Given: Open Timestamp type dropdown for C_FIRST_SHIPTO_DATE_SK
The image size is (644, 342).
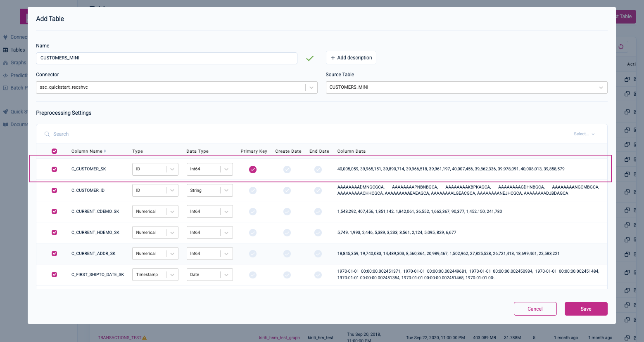Looking at the screenshot, I should (x=155, y=274).
